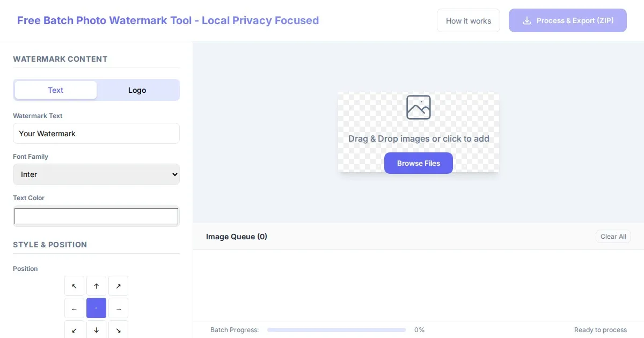This screenshot has height=338, width=644.
Task: Set watermark position to top-center arrow
Action: pyautogui.click(x=96, y=286)
